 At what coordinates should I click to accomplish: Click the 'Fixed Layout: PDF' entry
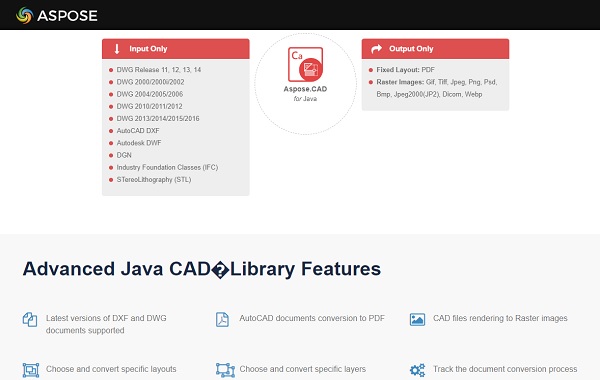[x=406, y=70]
